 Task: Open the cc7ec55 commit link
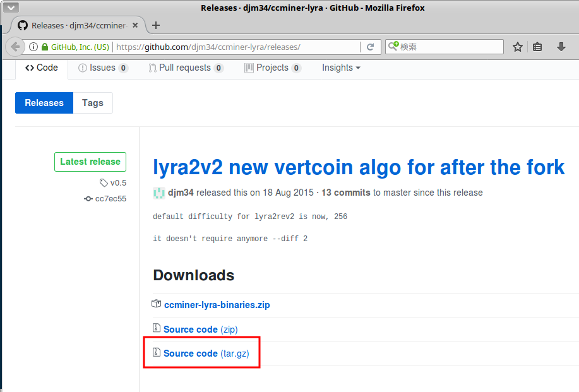coord(110,198)
